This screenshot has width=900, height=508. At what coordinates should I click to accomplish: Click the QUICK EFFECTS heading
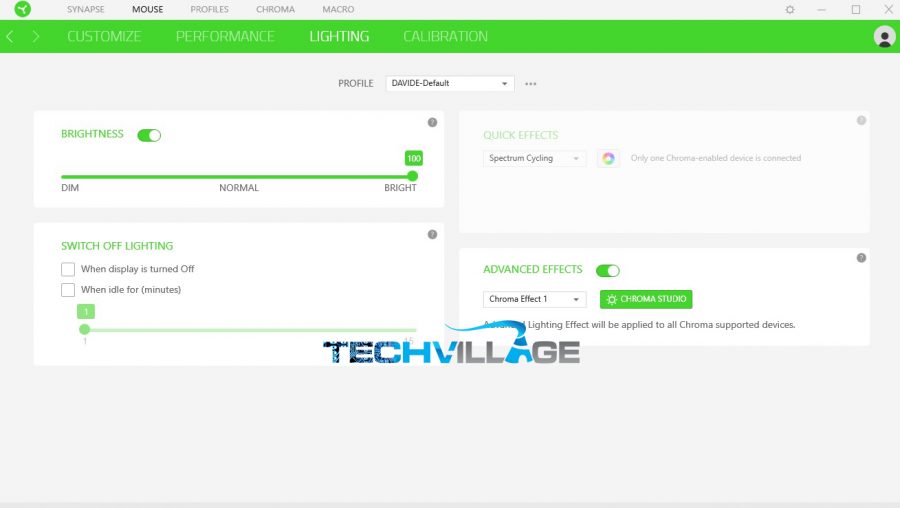pyautogui.click(x=521, y=135)
